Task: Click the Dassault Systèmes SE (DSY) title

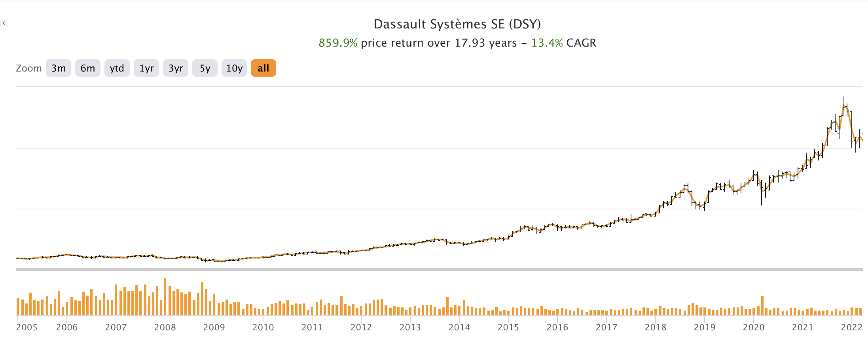Action: [457, 24]
